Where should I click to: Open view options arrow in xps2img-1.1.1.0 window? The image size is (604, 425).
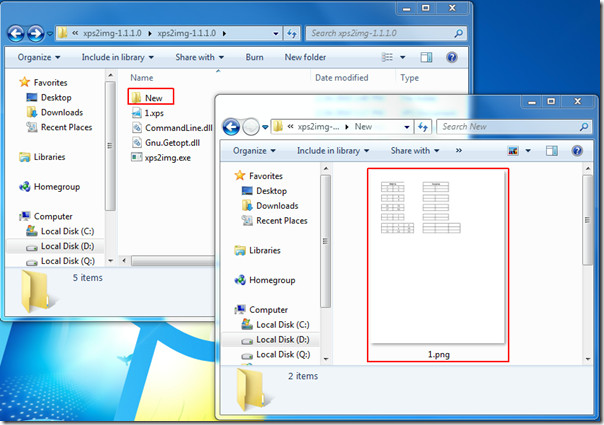pos(403,57)
